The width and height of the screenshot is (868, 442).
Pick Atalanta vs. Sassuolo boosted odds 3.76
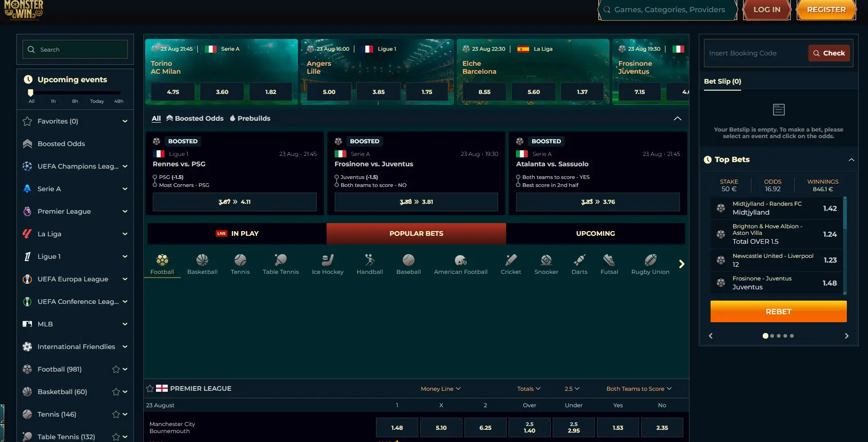coord(598,202)
